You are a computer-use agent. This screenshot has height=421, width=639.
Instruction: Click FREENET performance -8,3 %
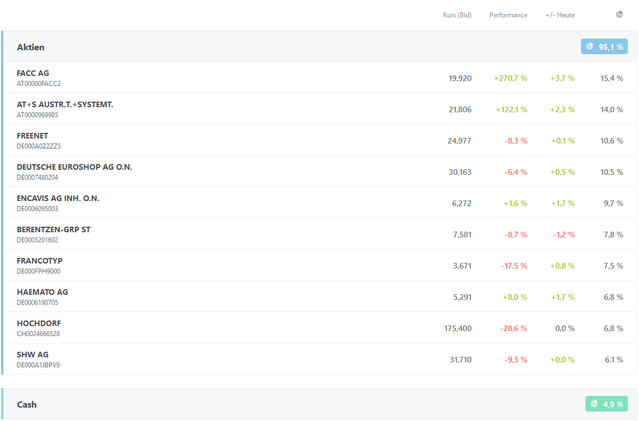[x=516, y=141]
